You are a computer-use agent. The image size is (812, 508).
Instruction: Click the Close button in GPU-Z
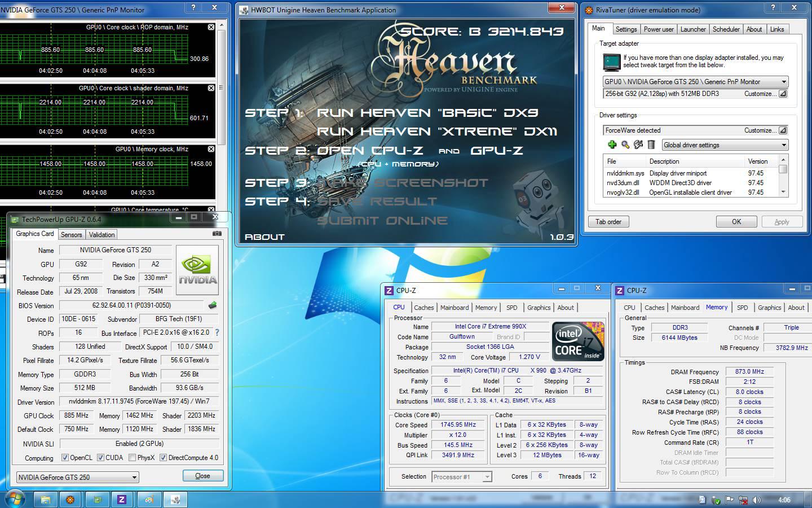pos(203,476)
